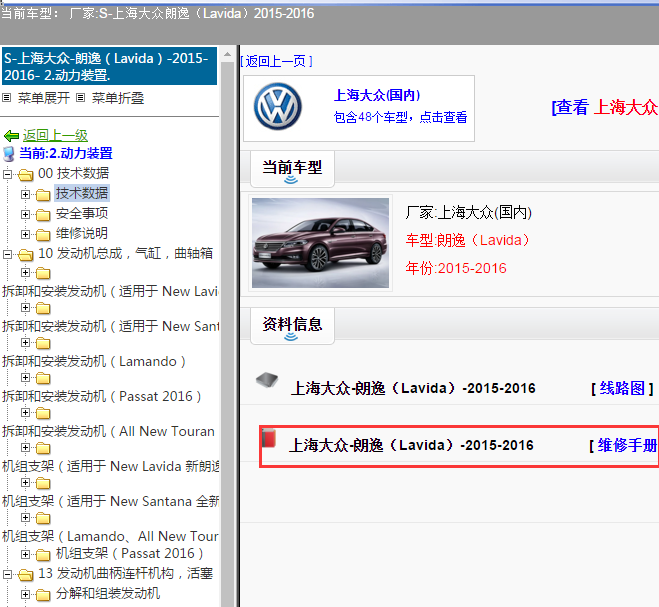The height and width of the screenshot is (607, 659).
Task: Switch to the 资料信息 tab
Action: [x=292, y=325]
